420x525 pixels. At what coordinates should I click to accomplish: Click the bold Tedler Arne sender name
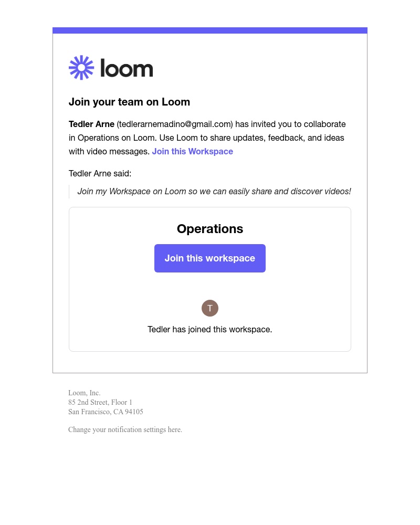pyautogui.click(x=91, y=124)
